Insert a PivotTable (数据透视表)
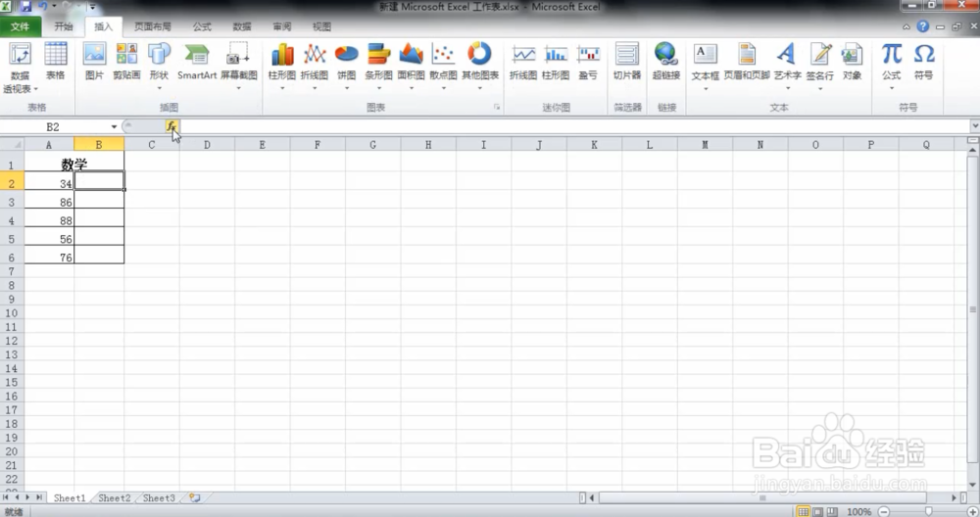Image resolution: width=980 pixels, height=517 pixels. coord(20,68)
